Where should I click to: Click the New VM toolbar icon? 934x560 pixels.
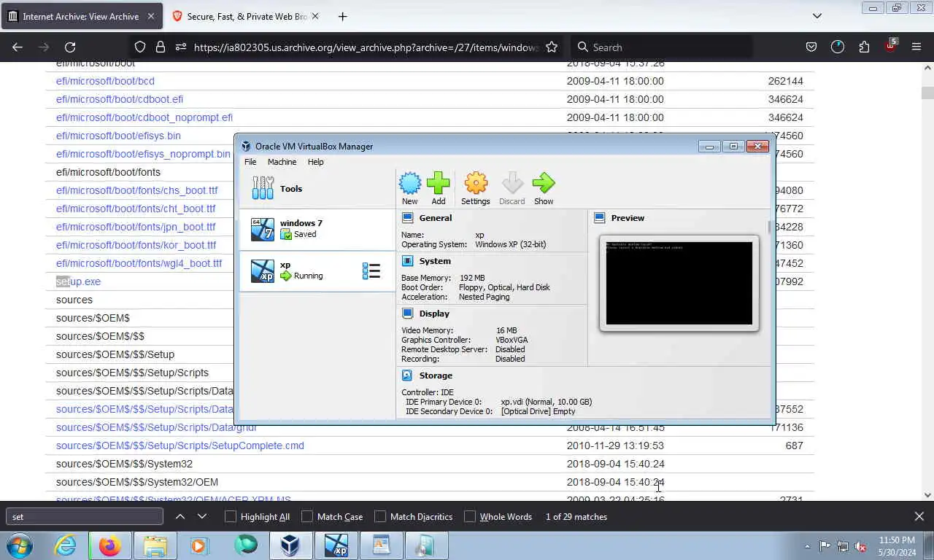point(409,188)
